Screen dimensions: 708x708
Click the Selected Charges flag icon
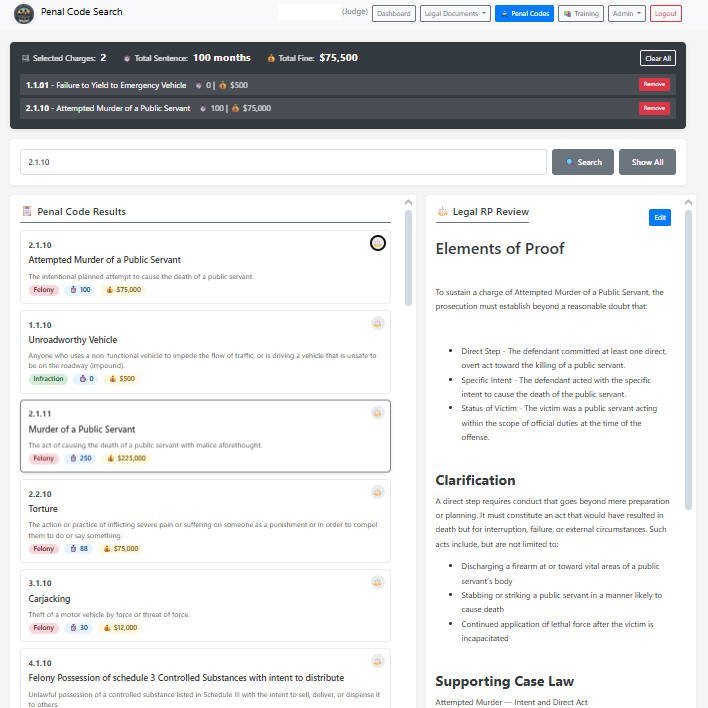click(x=25, y=58)
